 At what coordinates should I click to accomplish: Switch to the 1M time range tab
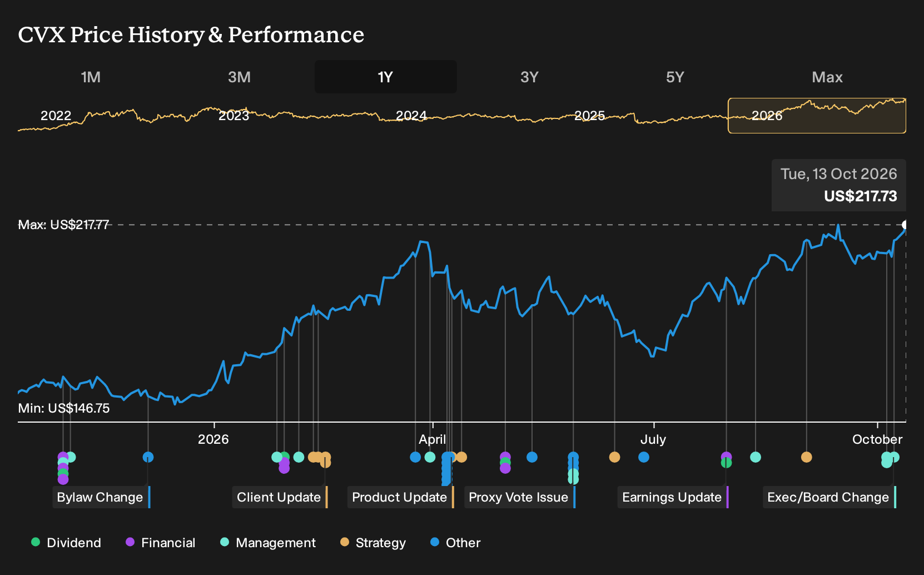point(91,77)
